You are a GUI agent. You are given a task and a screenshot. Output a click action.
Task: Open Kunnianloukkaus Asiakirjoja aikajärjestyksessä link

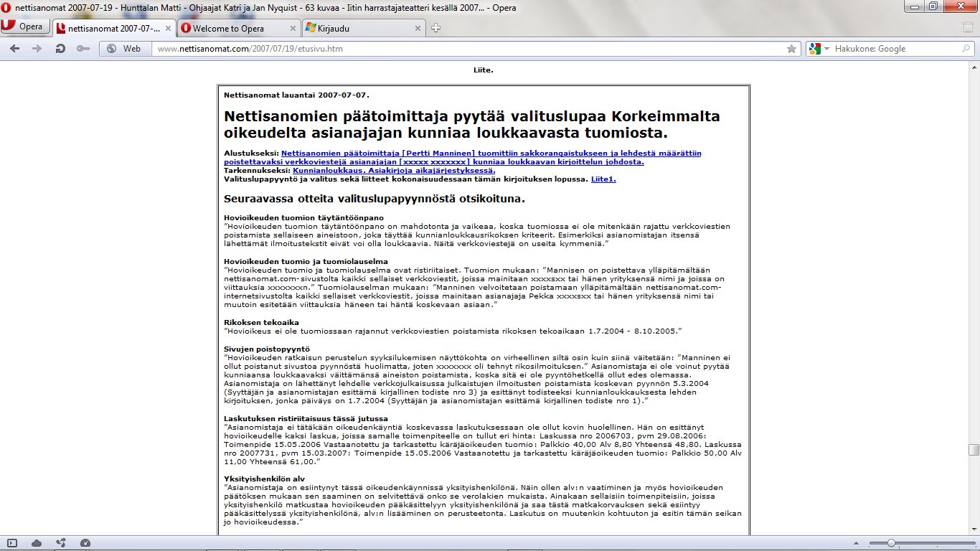pyautogui.click(x=394, y=171)
